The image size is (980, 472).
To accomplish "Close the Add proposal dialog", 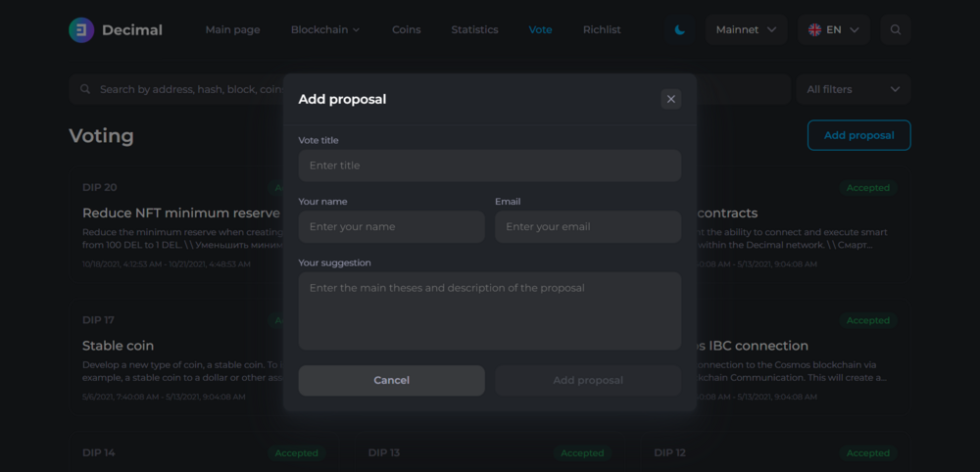I will pos(670,99).
